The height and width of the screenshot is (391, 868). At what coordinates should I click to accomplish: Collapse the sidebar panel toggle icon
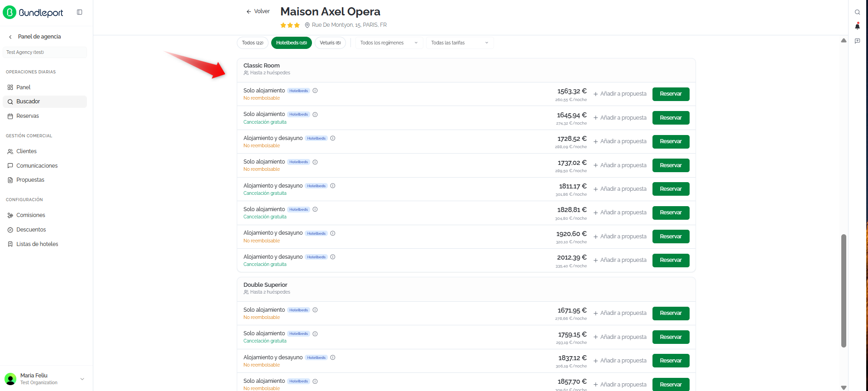pos(80,12)
